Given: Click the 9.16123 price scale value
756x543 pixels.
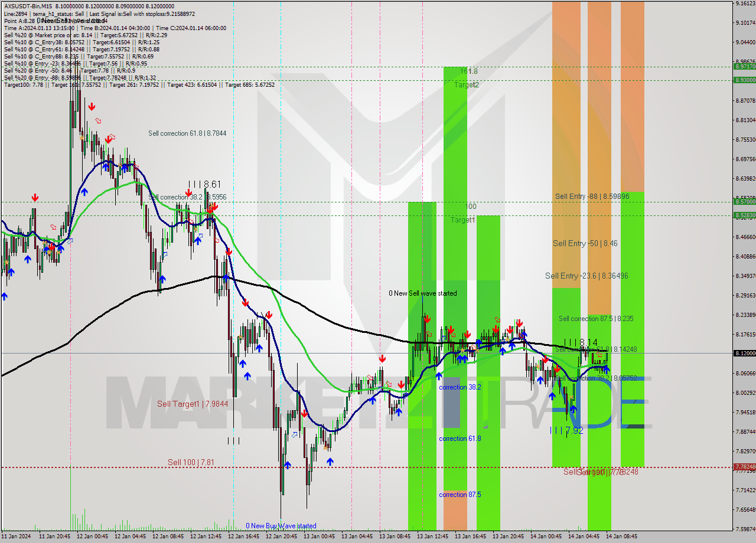Looking at the screenshot, I should (745, 3).
